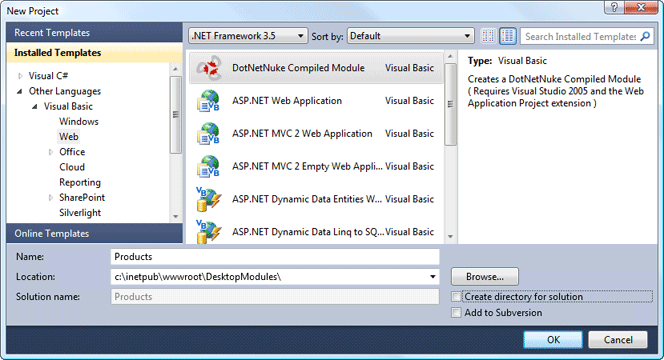The height and width of the screenshot is (360, 664).
Task: Collapse the Visual Basic tree node
Action: click(35, 107)
